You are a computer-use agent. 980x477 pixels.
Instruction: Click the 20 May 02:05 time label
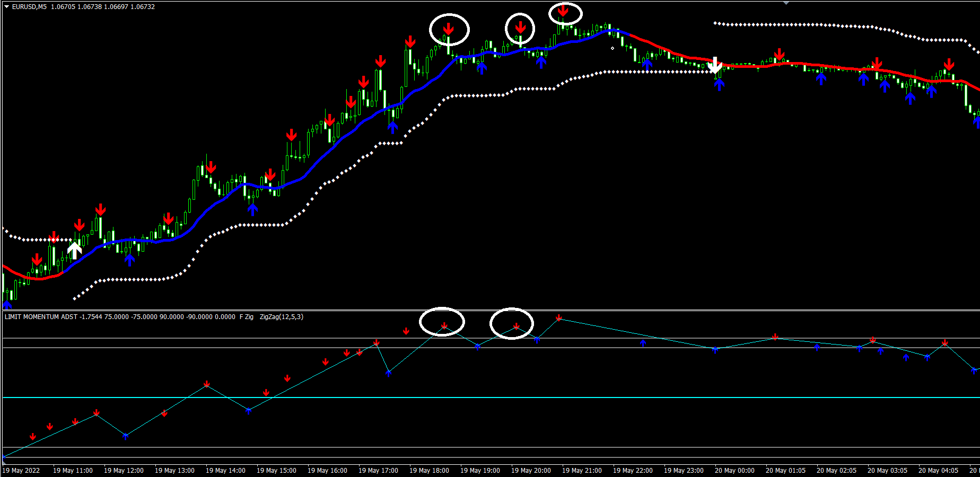(836, 471)
